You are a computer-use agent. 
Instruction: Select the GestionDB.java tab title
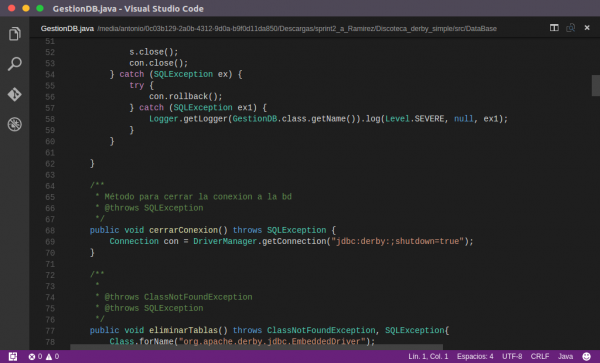point(67,28)
